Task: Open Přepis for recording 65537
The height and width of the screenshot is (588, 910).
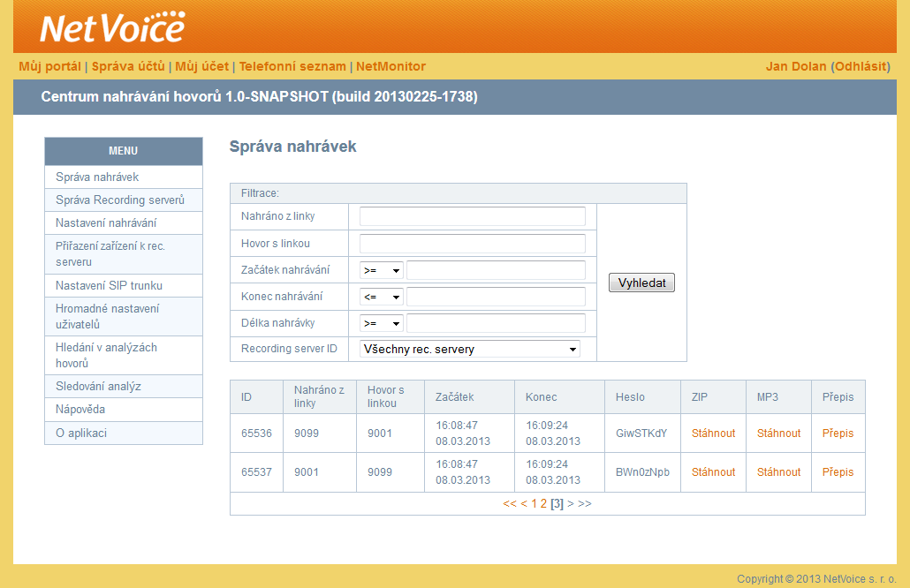Action: pos(838,472)
